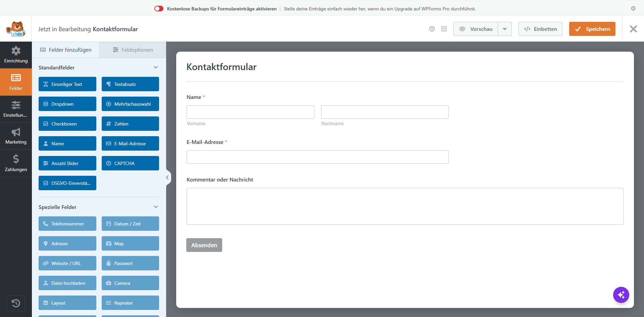Click into the Nachname input
The image size is (644, 317).
385,112
